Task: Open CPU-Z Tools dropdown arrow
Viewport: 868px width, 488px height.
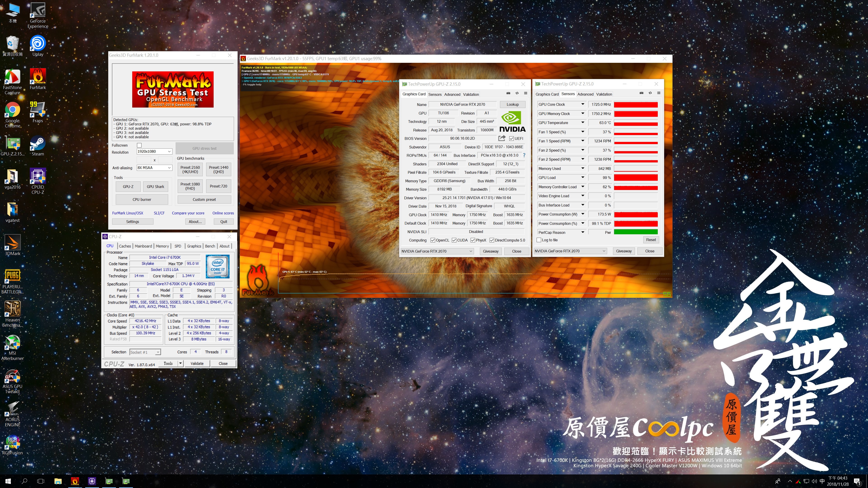Action: click(181, 363)
